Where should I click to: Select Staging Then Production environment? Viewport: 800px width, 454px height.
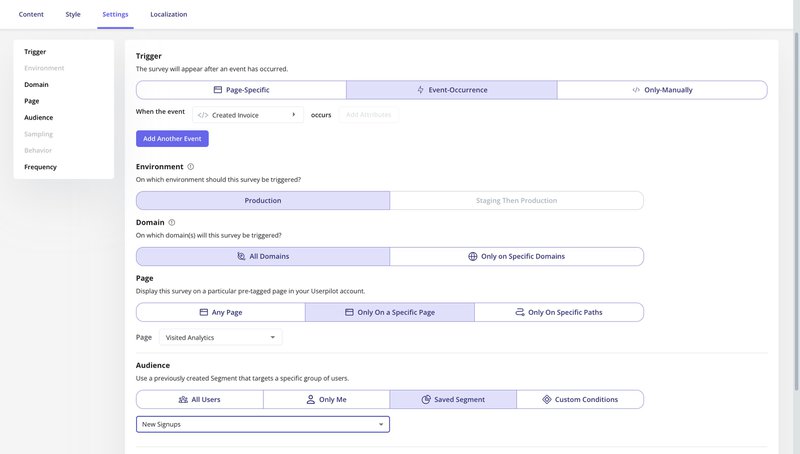pyautogui.click(x=516, y=200)
